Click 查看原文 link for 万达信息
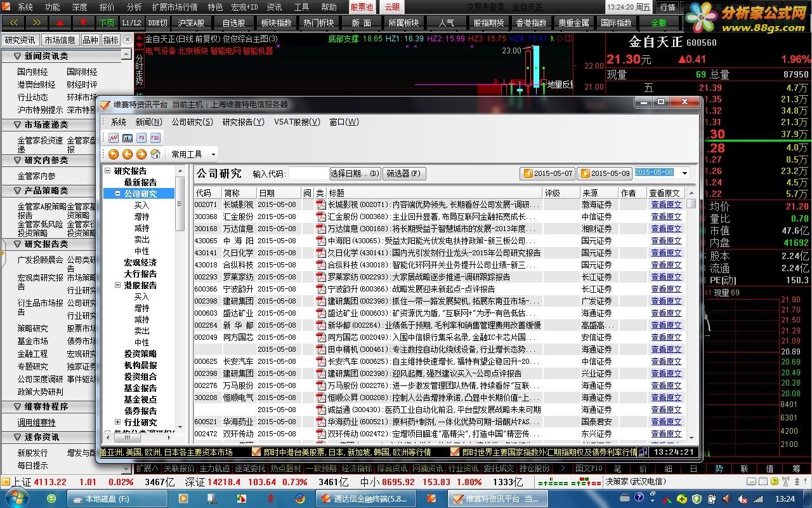Viewport: 812px width, 508px height. (x=665, y=229)
